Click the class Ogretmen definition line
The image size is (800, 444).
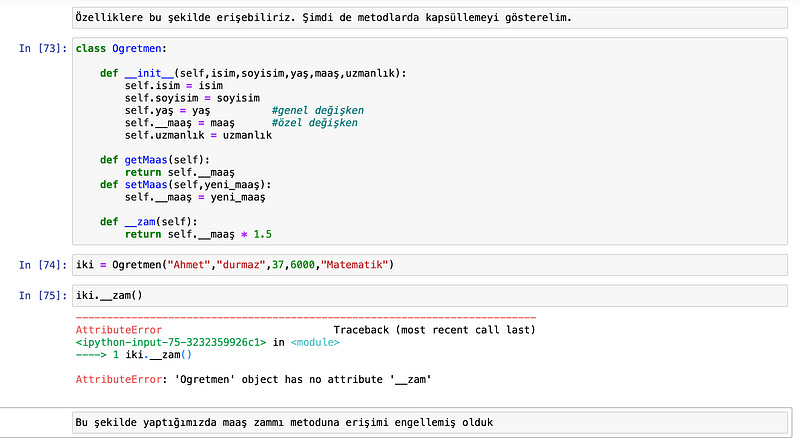(121, 48)
